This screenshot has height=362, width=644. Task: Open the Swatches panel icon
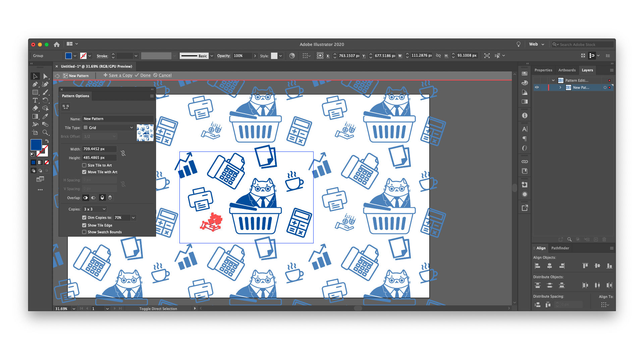coord(525,74)
